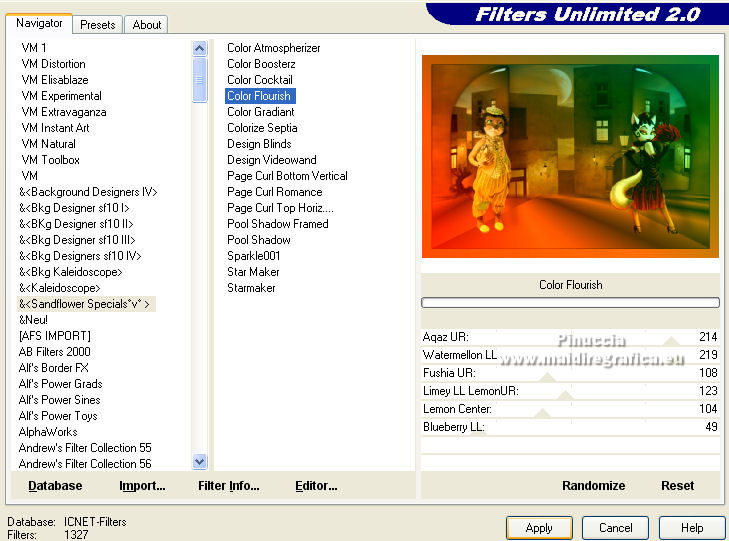This screenshot has height=541, width=729.
Task: Select &<Bkg Kaleidoscope> category
Action: tap(70, 272)
